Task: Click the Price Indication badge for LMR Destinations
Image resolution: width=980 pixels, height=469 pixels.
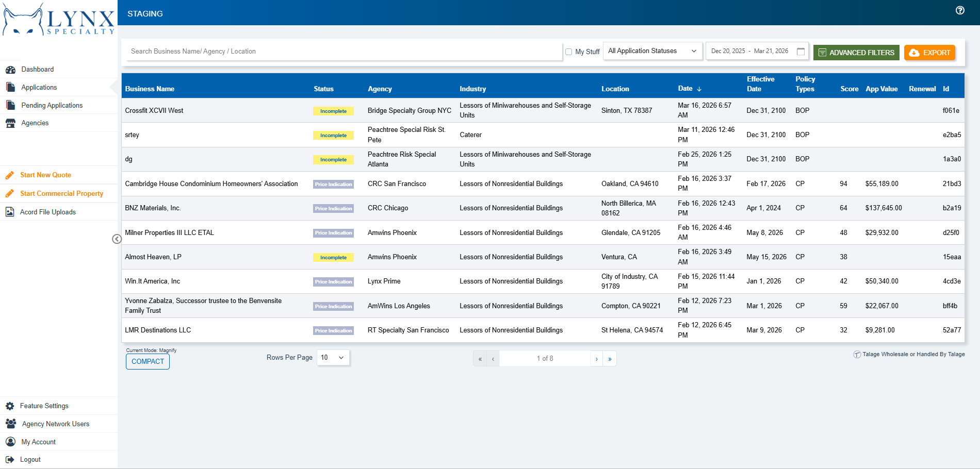Action: click(333, 331)
